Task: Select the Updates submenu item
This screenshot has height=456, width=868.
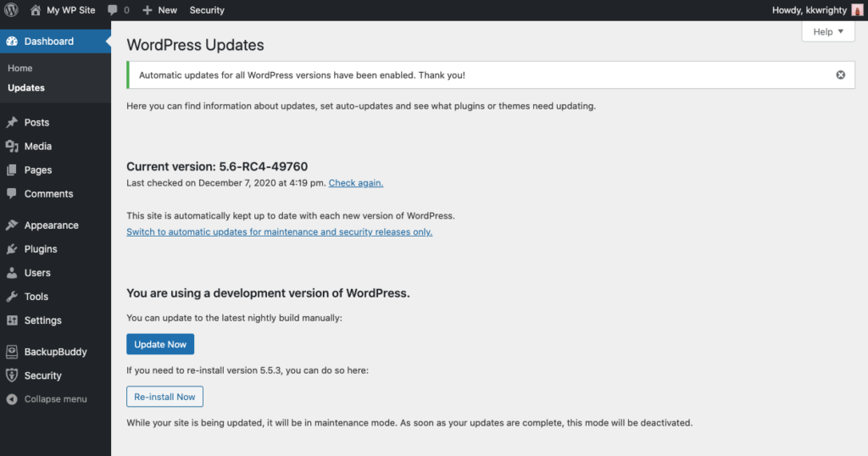Action: coord(26,87)
